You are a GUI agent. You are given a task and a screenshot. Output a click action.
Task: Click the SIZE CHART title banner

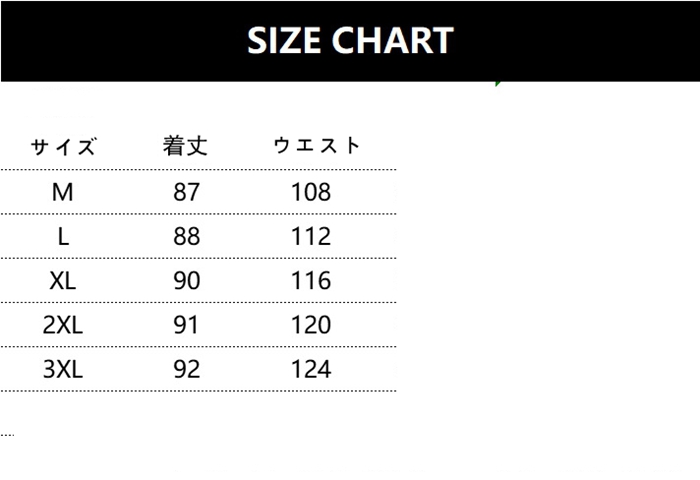[350, 41]
